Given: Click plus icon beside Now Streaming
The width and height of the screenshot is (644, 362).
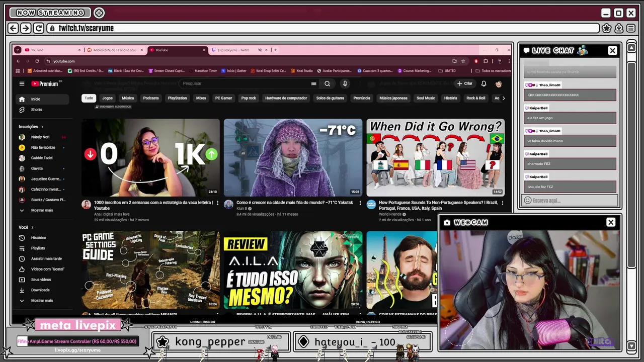Looking at the screenshot, I should [x=99, y=13].
